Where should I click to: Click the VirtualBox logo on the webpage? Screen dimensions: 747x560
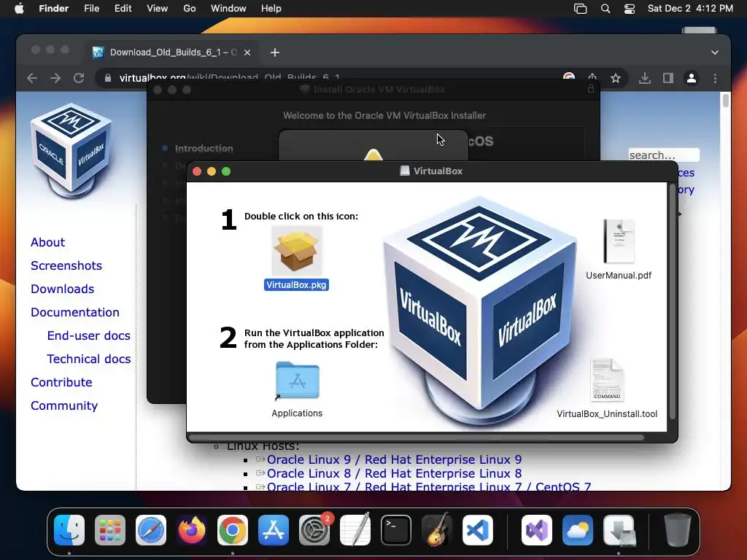click(71, 150)
